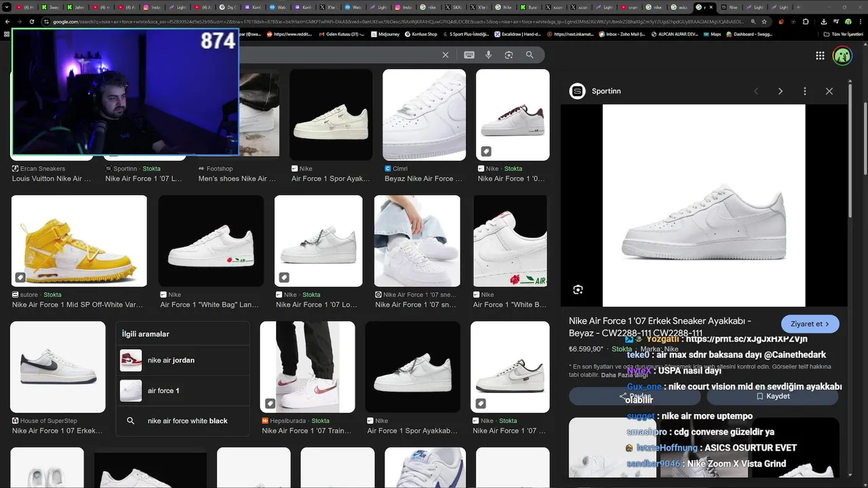This screenshot has width=868, height=488.
Task: Open Chrome's main three-dot menu
Action: (x=860, y=22)
